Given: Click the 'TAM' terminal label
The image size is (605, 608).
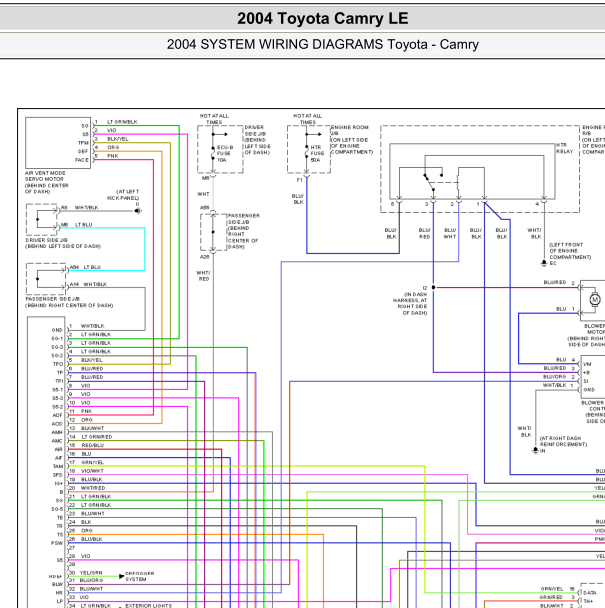Looking at the screenshot, I should [x=58, y=466].
